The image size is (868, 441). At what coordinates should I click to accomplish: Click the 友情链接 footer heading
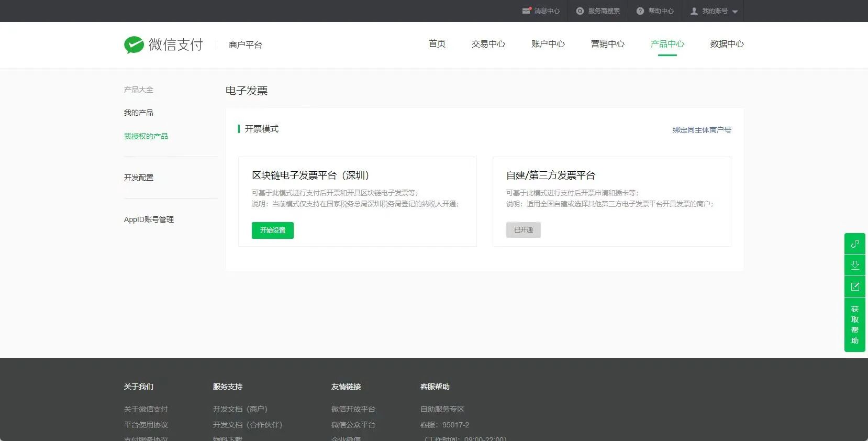coord(346,387)
